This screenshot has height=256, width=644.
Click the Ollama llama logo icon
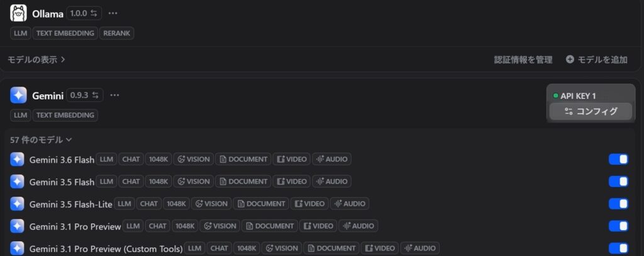18,13
